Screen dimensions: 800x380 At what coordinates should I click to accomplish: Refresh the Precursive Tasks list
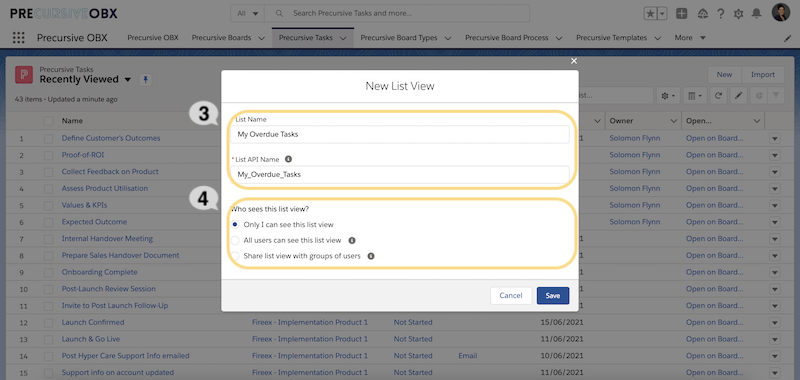[718, 95]
